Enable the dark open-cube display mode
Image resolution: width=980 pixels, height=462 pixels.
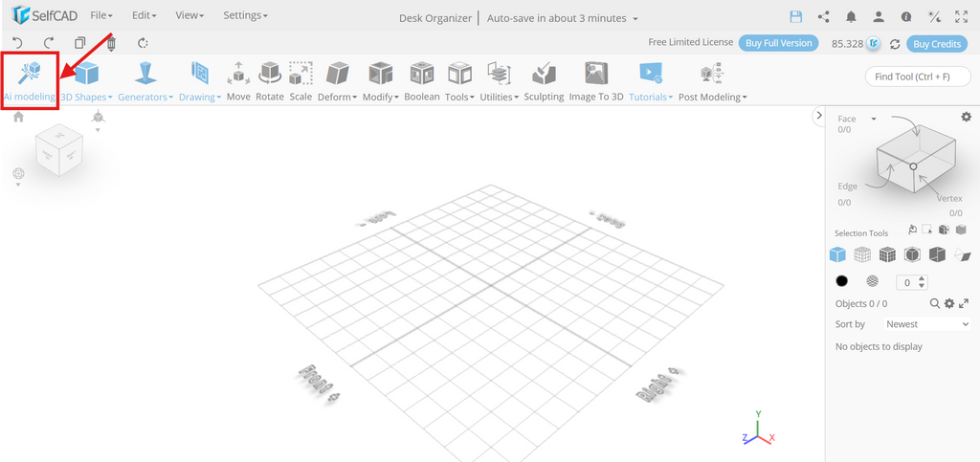[x=937, y=254]
